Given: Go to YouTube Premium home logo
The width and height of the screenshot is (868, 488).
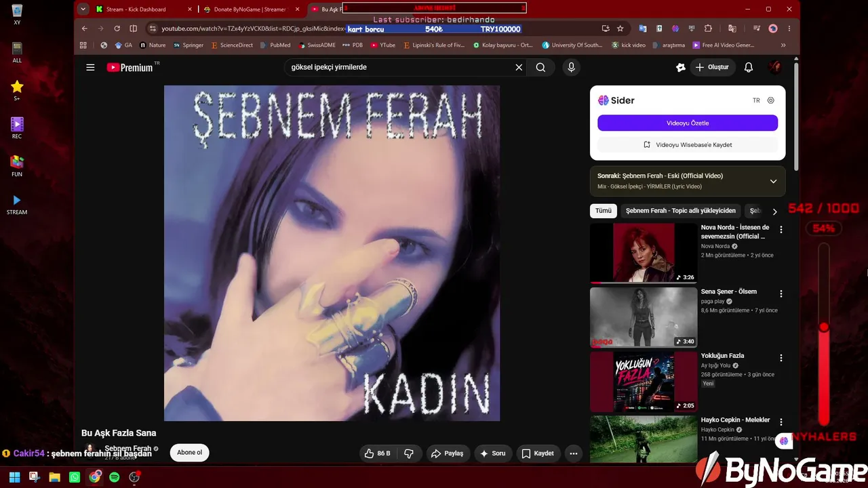Looking at the screenshot, I should coord(130,67).
